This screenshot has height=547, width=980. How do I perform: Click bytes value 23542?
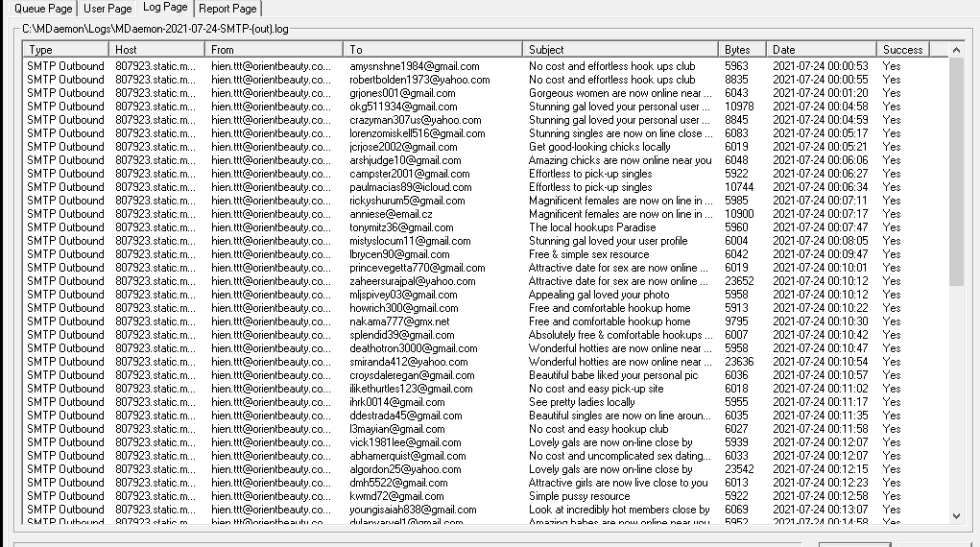(x=739, y=469)
